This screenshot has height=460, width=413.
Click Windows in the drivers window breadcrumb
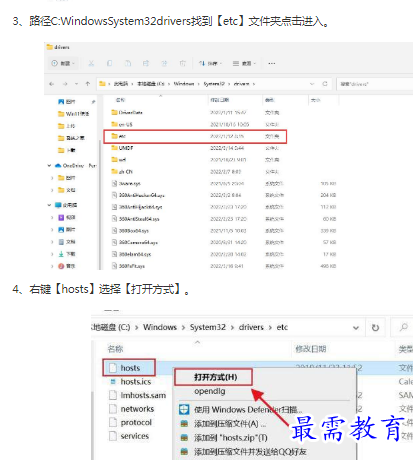(184, 84)
